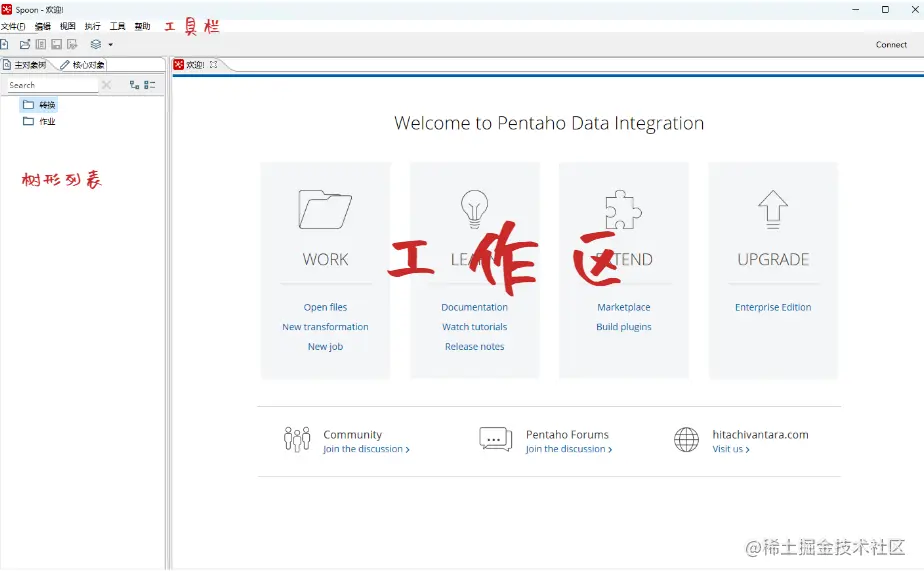Clear the tree search with X icon

click(106, 85)
